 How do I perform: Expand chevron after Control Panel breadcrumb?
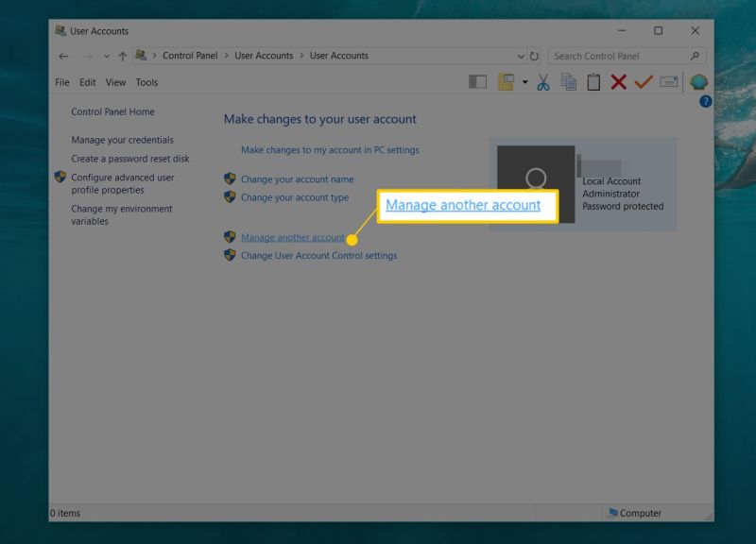[x=226, y=56]
